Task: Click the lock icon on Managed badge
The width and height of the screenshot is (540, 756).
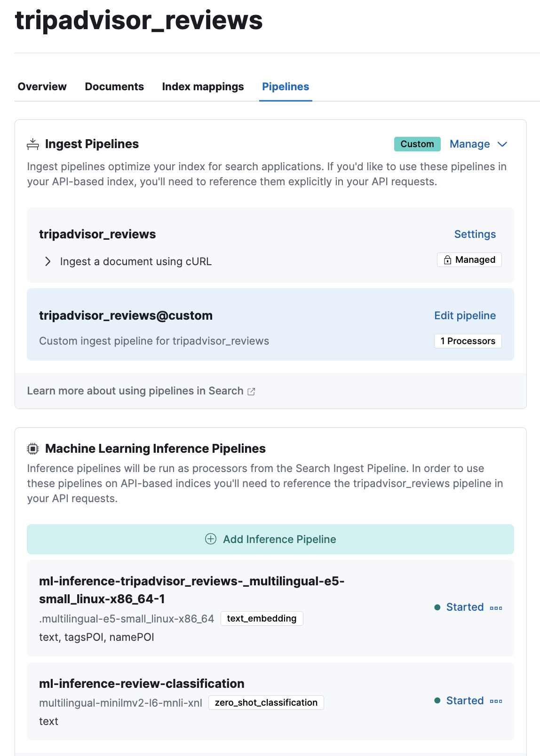Action: 448,260
